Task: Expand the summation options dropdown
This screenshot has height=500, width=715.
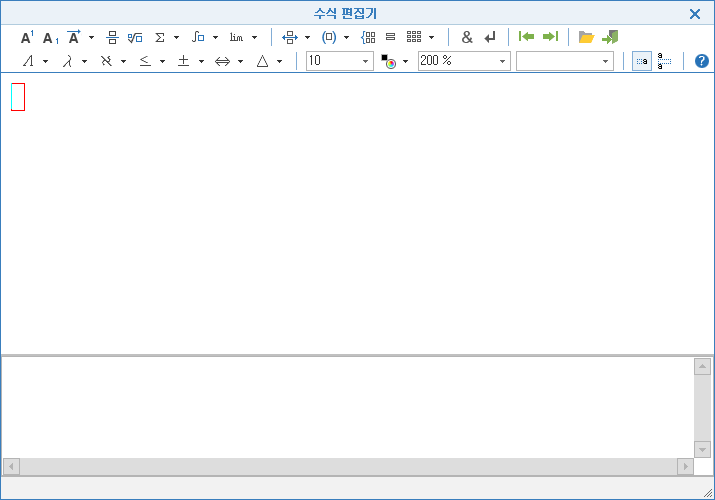Action: [176, 37]
